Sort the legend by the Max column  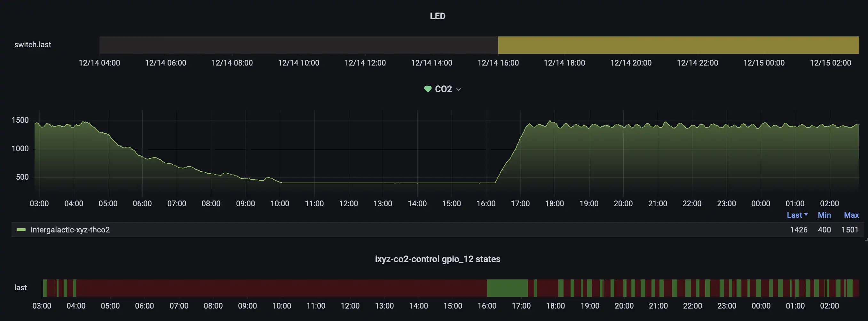point(851,215)
